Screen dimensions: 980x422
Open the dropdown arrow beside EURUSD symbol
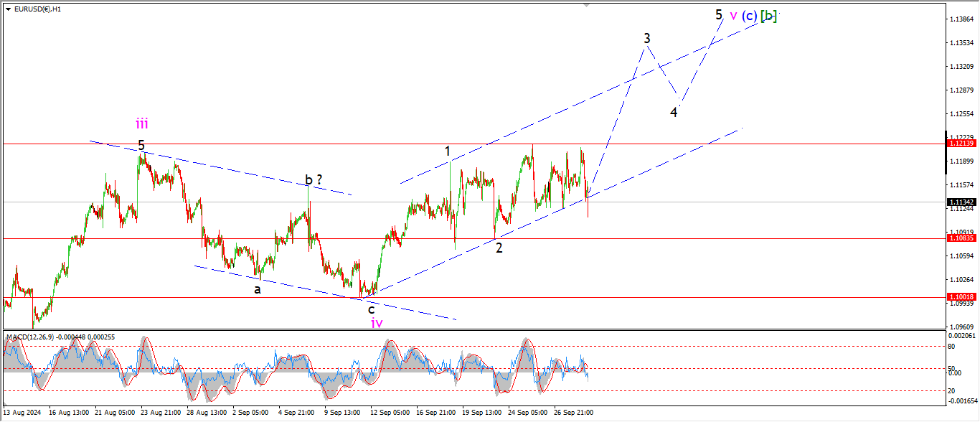8,9
